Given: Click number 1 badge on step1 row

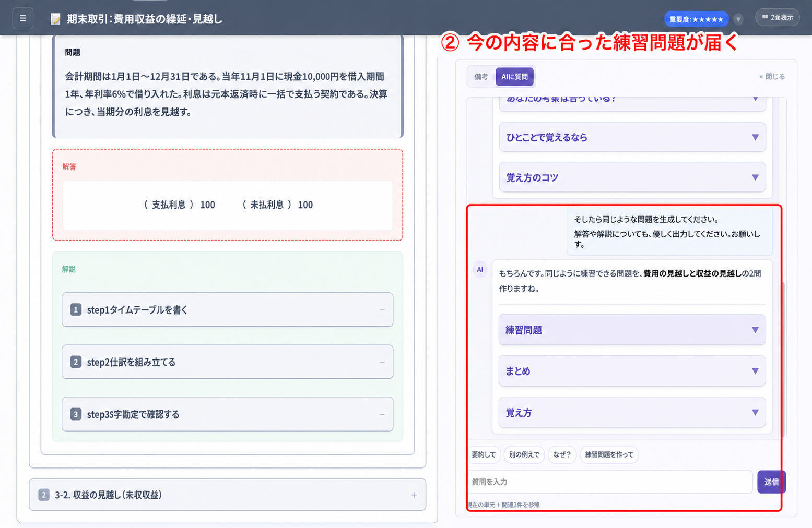Looking at the screenshot, I should pos(76,310).
